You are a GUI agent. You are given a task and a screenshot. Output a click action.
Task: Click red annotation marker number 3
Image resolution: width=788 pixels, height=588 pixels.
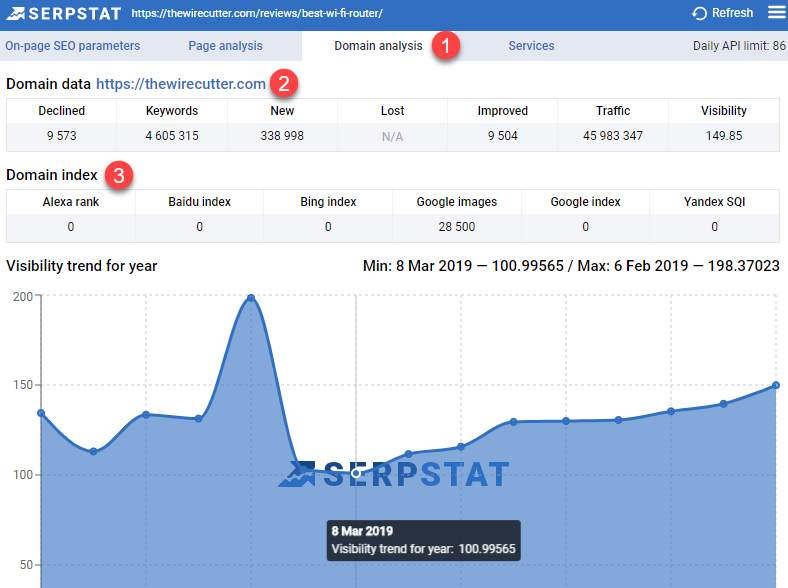120,176
